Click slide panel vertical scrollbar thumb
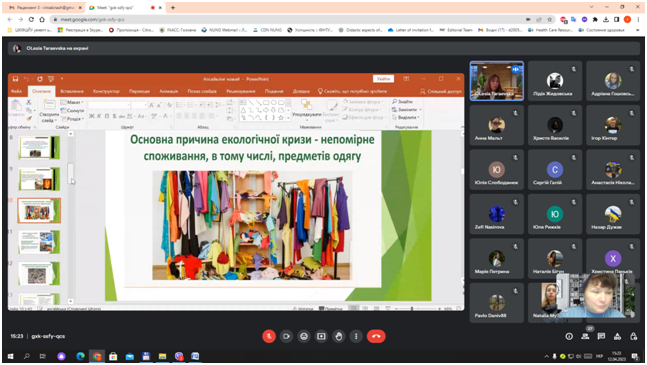 pyautogui.click(x=71, y=173)
